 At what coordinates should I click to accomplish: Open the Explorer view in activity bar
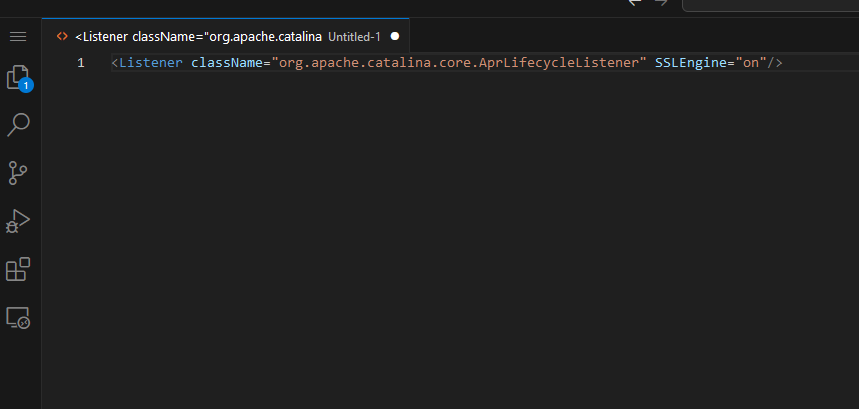pos(19,78)
